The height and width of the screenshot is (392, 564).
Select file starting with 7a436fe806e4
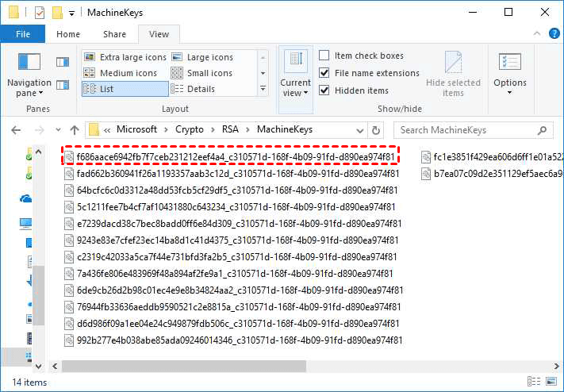point(228,274)
